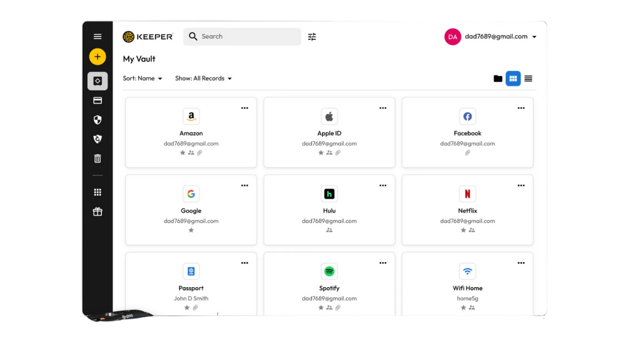Switch to the grid view icon
This screenshot has height=337, width=644.
[x=513, y=78]
